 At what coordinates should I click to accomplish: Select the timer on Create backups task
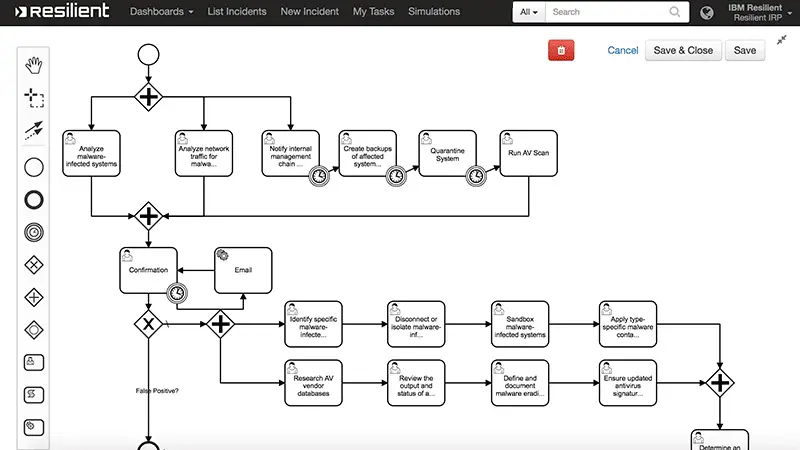click(396, 176)
